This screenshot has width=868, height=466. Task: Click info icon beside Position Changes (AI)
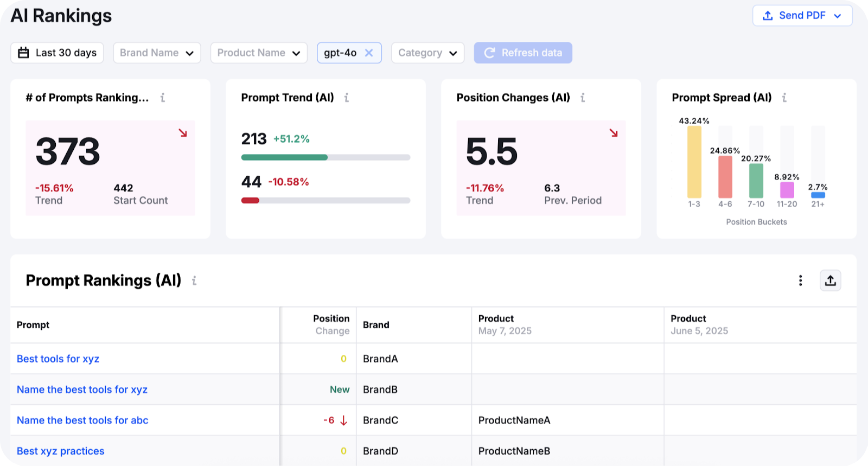click(x=583, y=98)
